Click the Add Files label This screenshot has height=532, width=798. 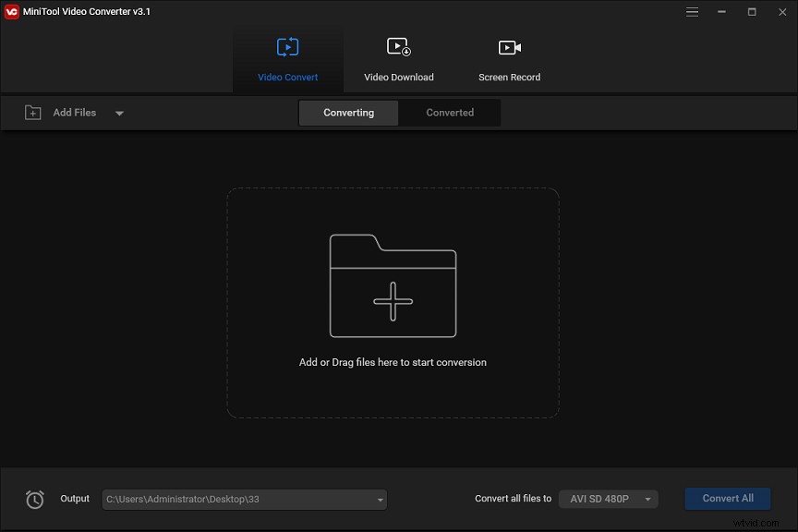point(76,112)
